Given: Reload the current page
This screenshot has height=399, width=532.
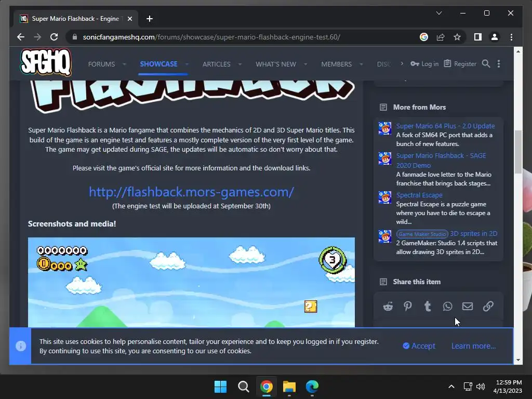Looking at the screenshot, I should [54, 37].
